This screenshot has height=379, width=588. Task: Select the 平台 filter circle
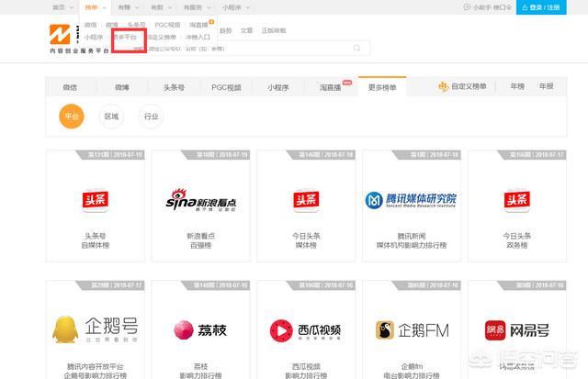click(x=72, y=117)
